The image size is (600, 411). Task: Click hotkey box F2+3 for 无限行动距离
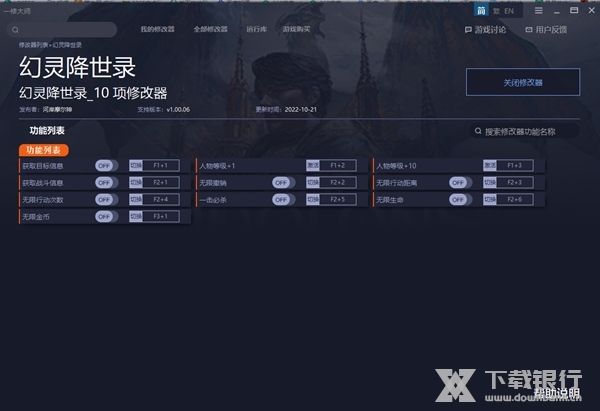[515, 182]
